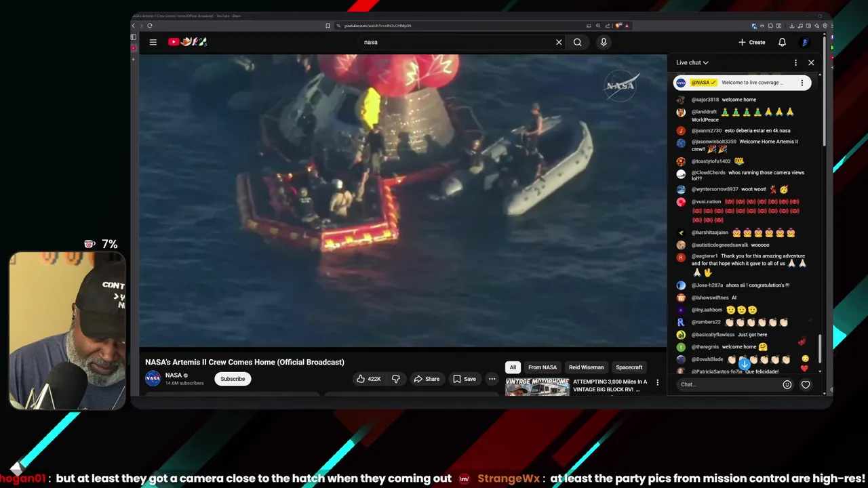Open live chat options menu
This screenshot has height=488, width=868.
coord(795,62)
